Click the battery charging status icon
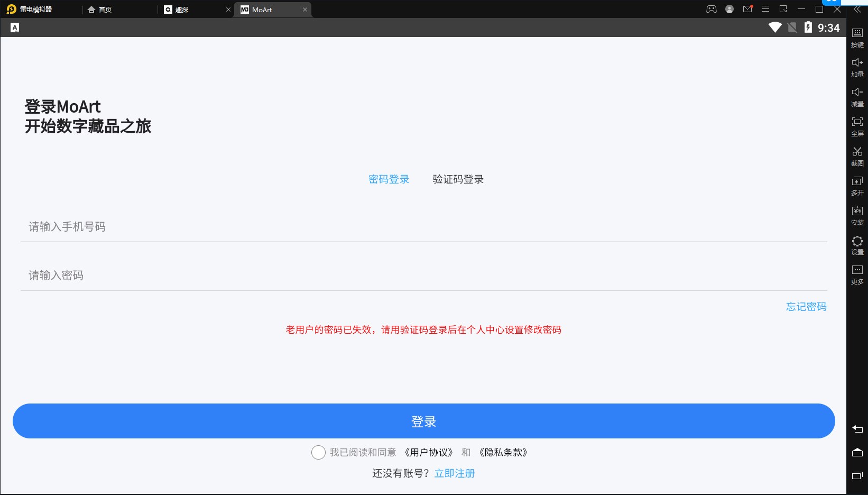The height and width of the screenshot is (495, 868). (808, 27)
